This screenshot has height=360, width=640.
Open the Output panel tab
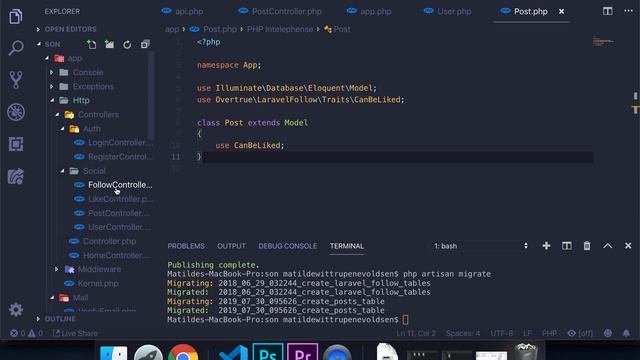coord(231,246)
